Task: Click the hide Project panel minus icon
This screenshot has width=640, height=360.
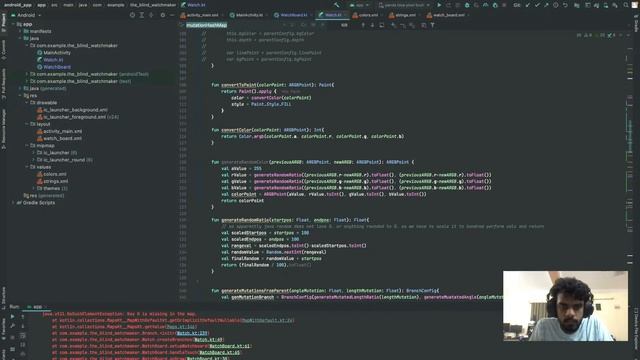Action: [172, 15]
